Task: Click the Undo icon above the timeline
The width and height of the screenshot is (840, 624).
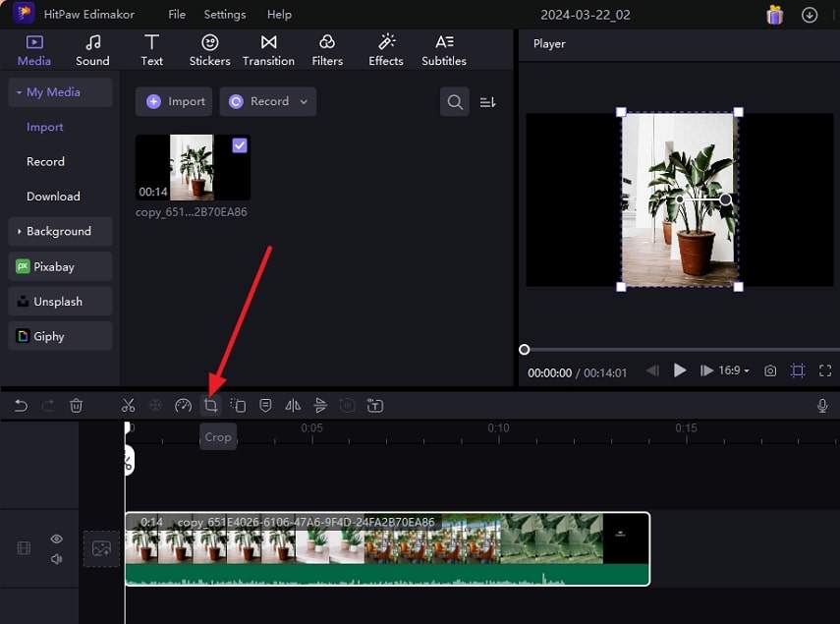Action: [x=21, y=405]
